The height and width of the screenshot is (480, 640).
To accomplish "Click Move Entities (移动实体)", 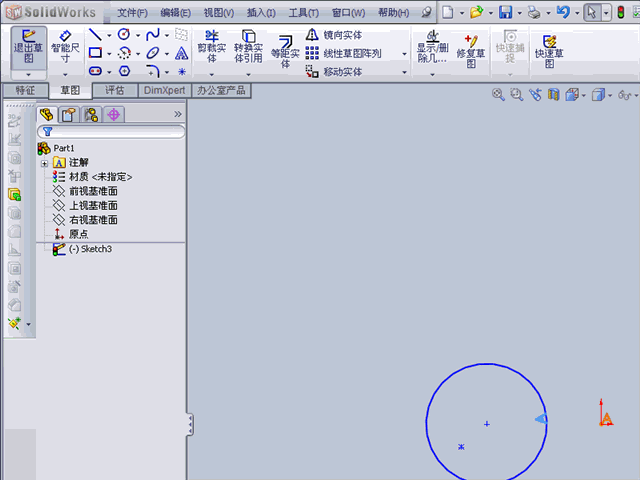I will pyautogui.click(x=334, y=72).
